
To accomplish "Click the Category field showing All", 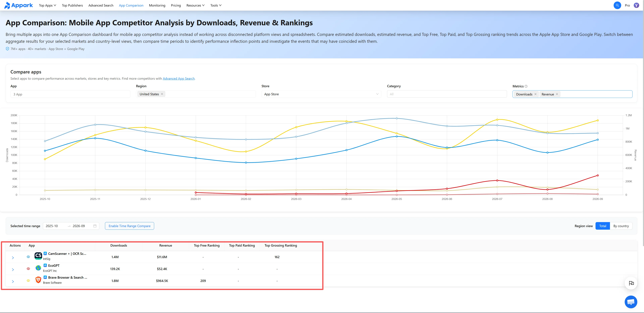I will point(447,94).
